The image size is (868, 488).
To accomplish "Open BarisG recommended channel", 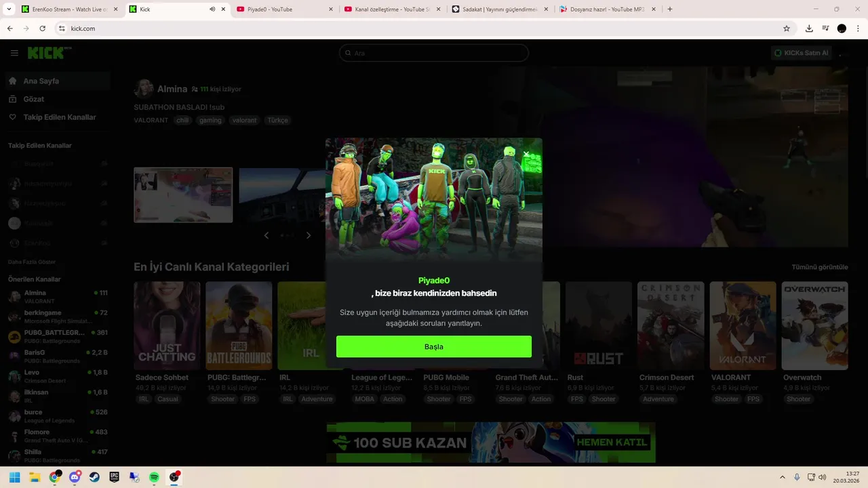I will pyautogui.click(x=57, y=356).
